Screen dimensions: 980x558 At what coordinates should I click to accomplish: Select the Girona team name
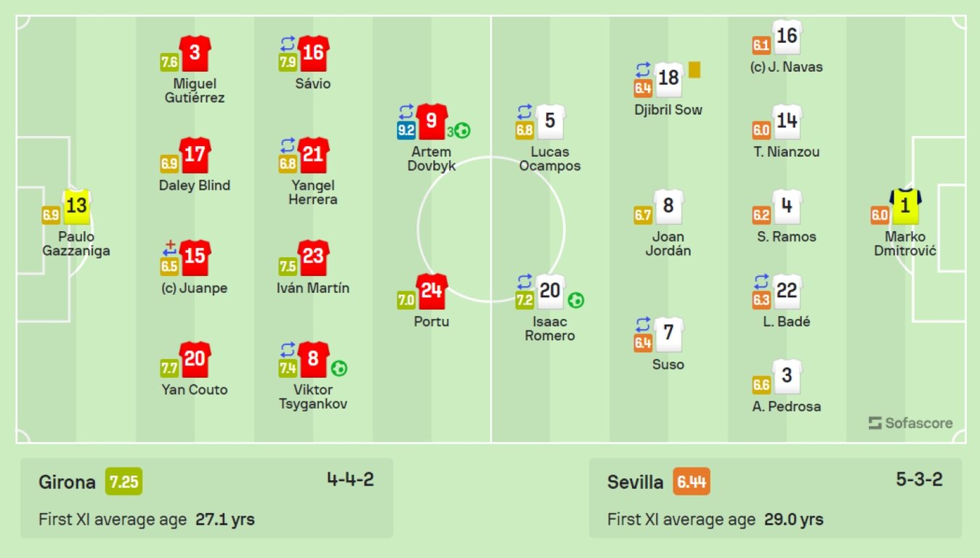click(x=67, y=482)
